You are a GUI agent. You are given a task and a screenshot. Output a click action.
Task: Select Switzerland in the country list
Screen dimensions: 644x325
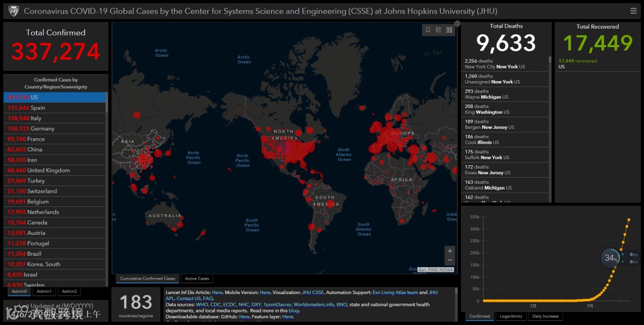55,191
